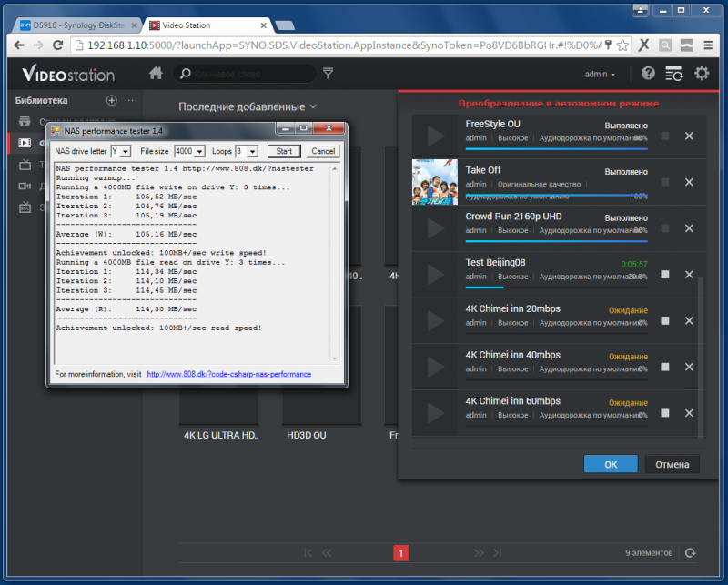Open Chrome menu hamburger icon

click(x=708, y=45)
